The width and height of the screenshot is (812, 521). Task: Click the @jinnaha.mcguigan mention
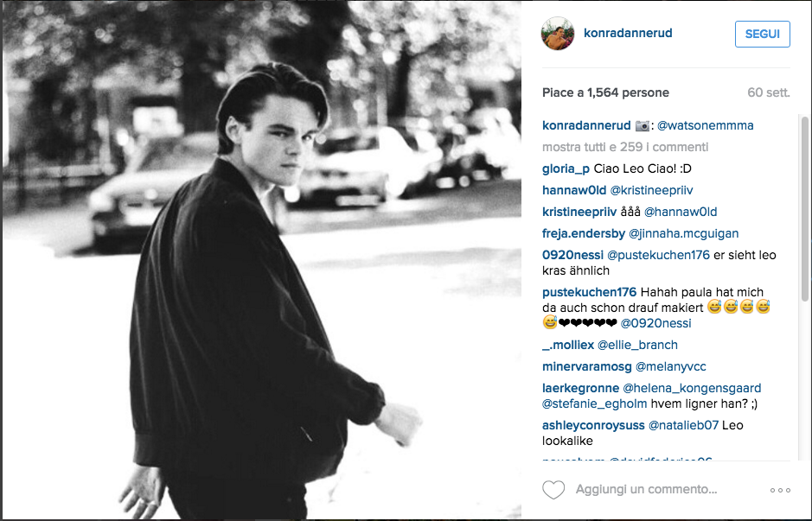point(683,234)
